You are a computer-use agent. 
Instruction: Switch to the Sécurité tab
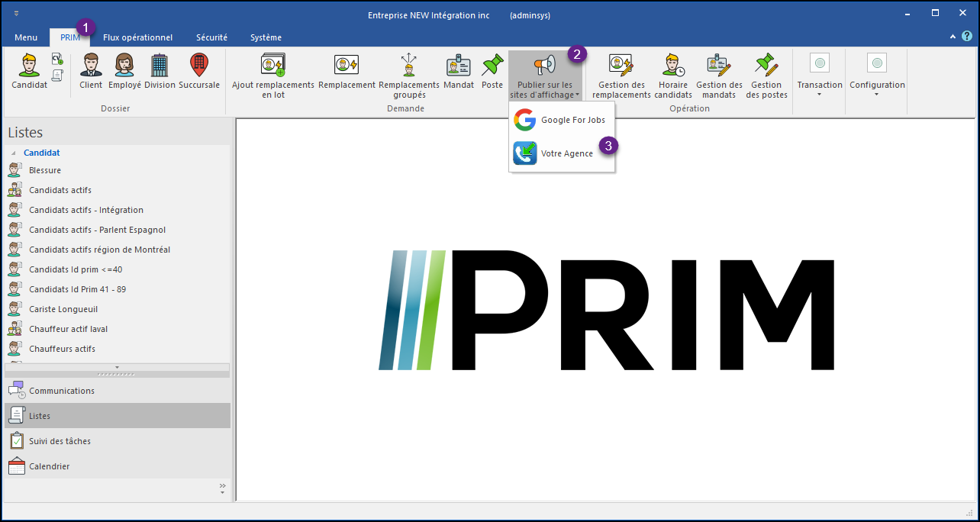point(211,37)
